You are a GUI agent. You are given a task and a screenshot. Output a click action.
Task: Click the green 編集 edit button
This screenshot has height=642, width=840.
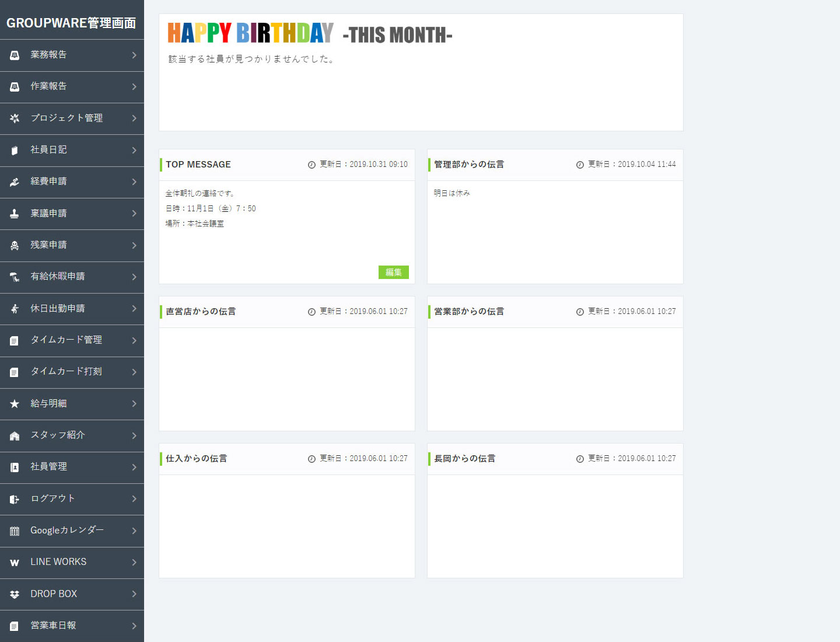point(394,272)
